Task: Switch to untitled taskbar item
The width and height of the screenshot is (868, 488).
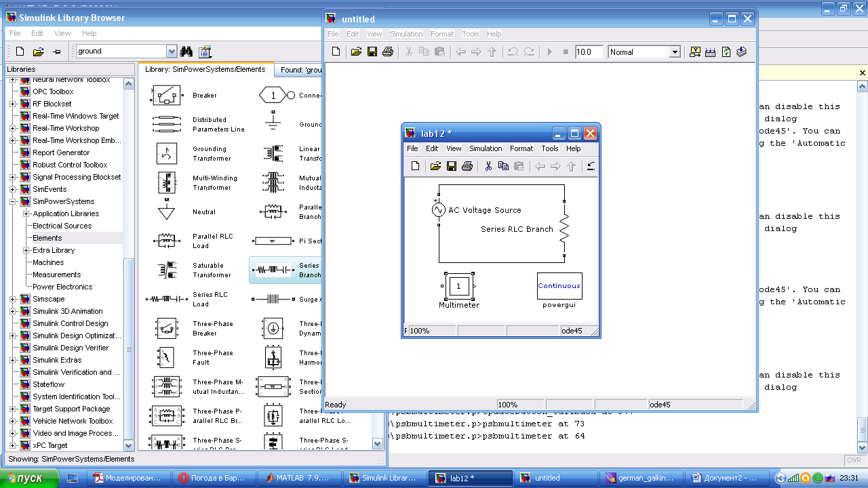Action: pyautogui.click(x=555, y=478)
